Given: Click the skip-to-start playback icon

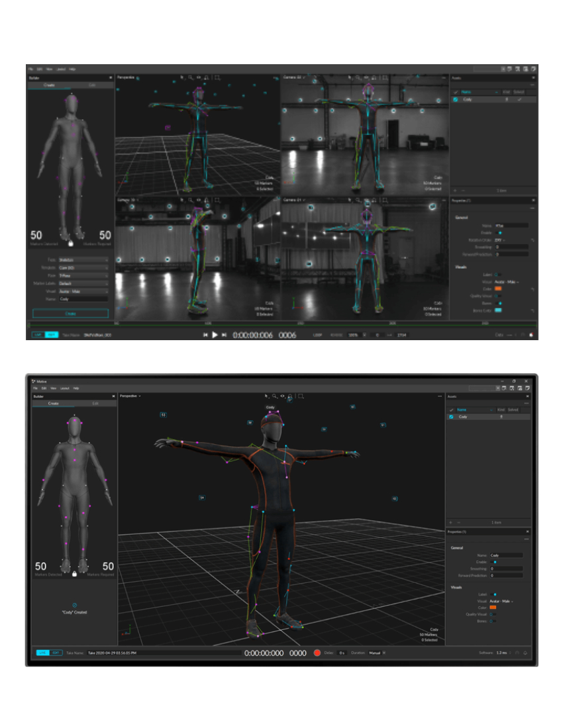Looking at the screenshot, I should [x=205, y=336].
